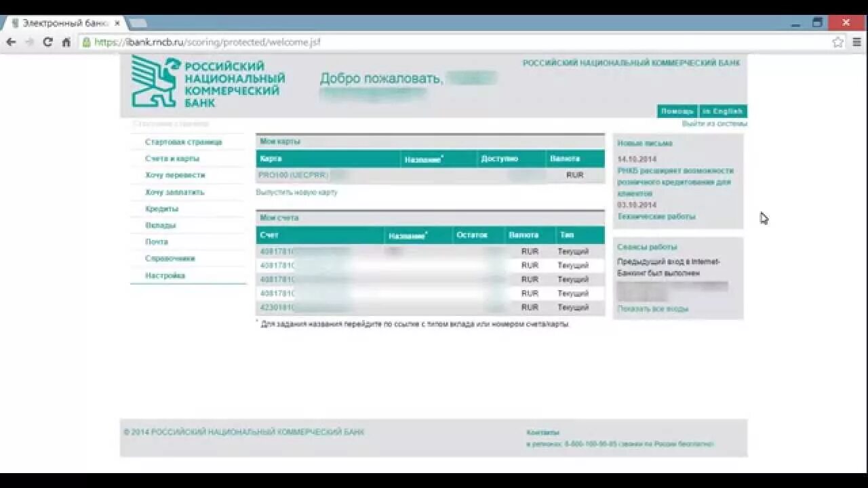
Task: Click Счет column header
Action: [x=269, y=235]
